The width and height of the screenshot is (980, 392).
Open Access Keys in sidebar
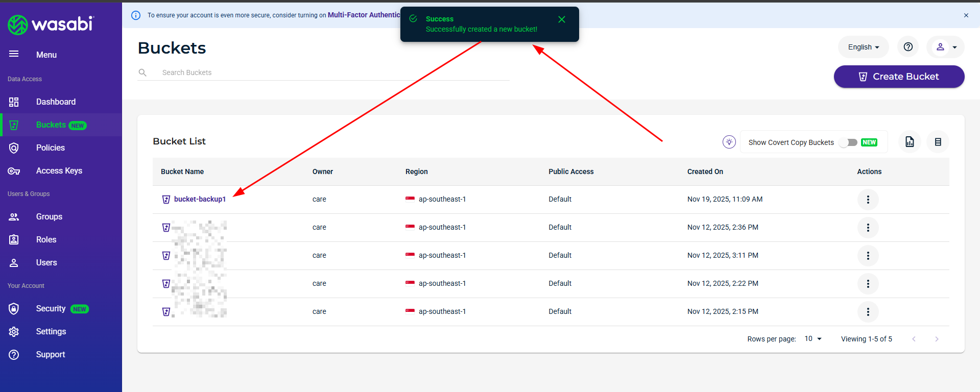(x=59, y=171)
